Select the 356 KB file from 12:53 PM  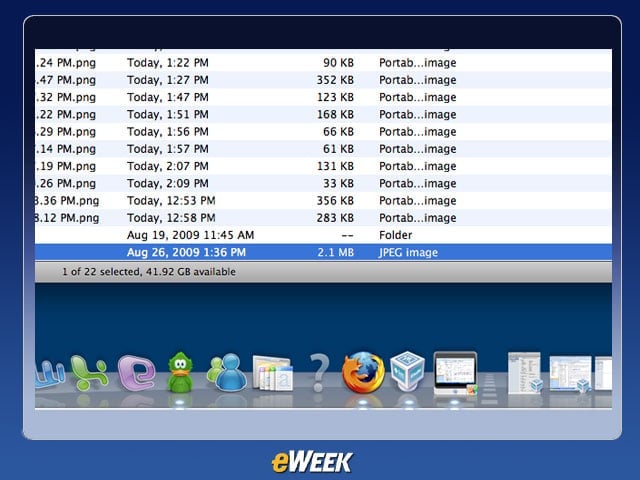coord(323,201)
